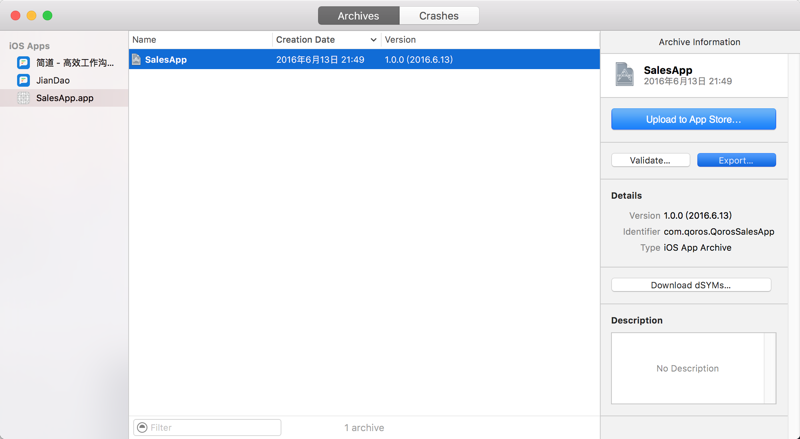Click the archive file icon in SalesApp row

pyautogui.click(x=136, y=59)
